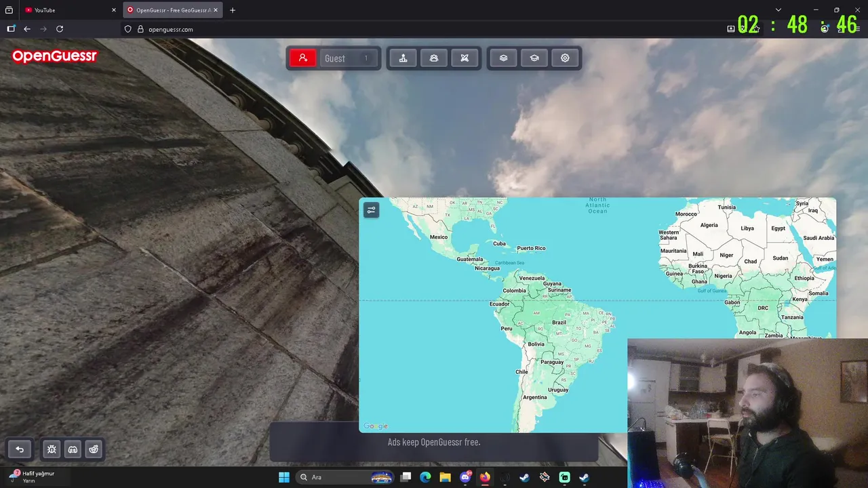Click the red add-user login button
This screenshot has height=488, width=868.
(x=303, y=58)
